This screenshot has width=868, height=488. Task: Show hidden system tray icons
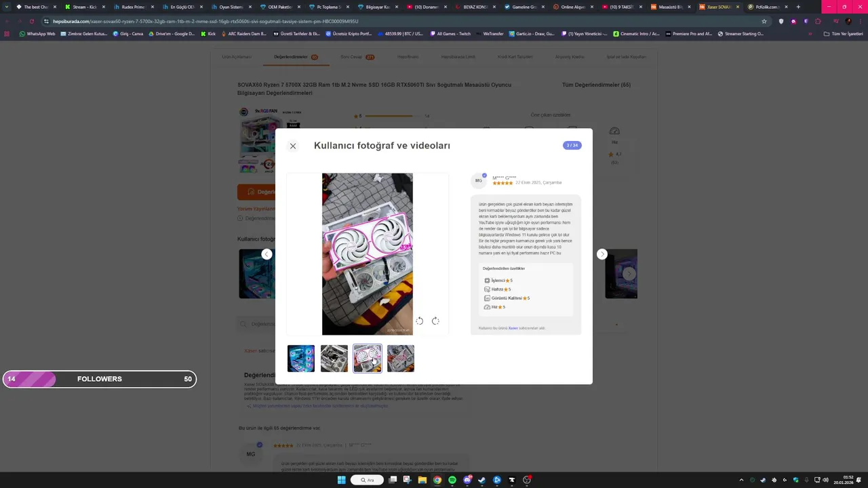[x=741, y=480]
